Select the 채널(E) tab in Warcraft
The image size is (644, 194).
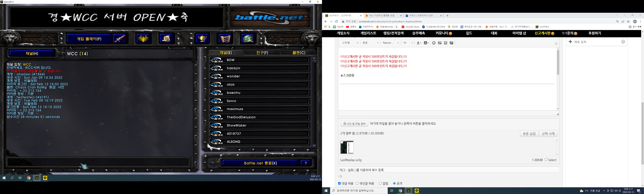tap(226, 53)
